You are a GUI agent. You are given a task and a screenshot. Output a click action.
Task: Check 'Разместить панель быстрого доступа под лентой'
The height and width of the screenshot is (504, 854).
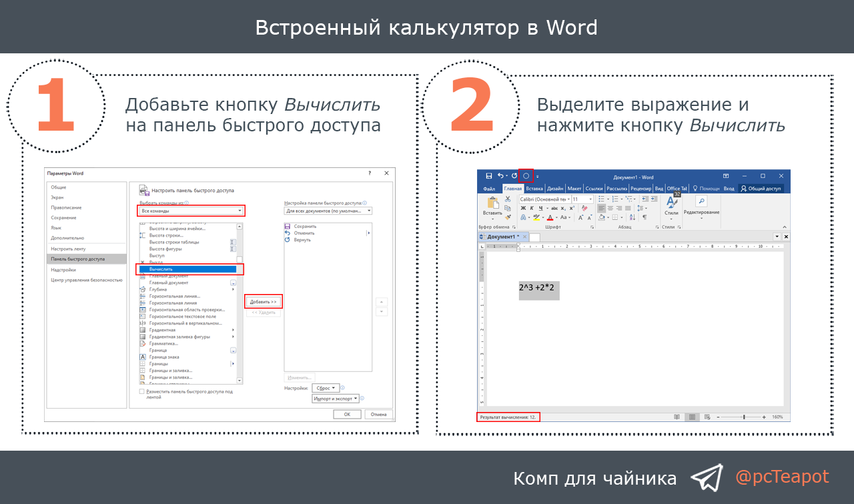(x=141, y=392)
